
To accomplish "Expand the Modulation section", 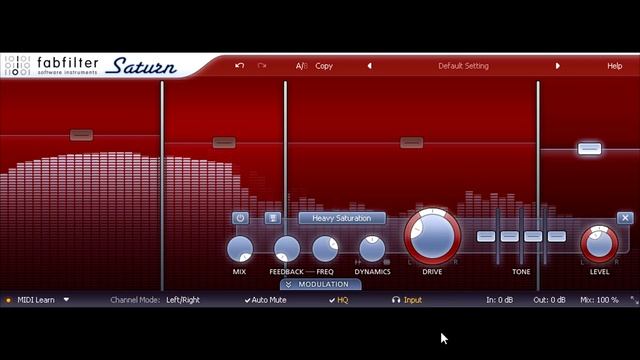I will point(321,284).
